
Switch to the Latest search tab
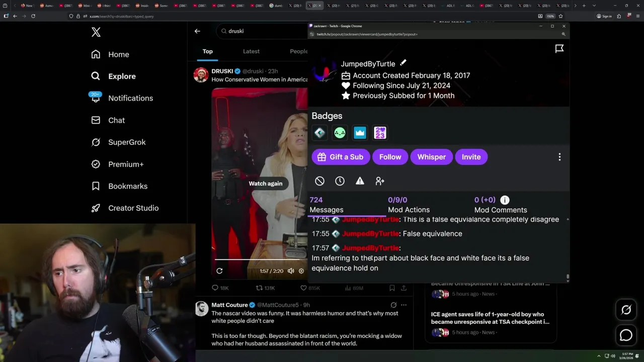(x=251, y=51)
